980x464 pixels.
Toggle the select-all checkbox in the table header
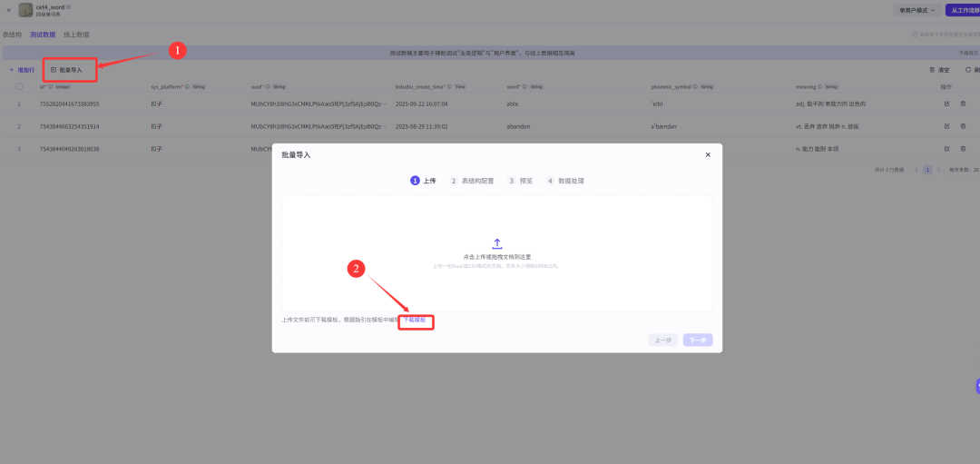(19, 86)
